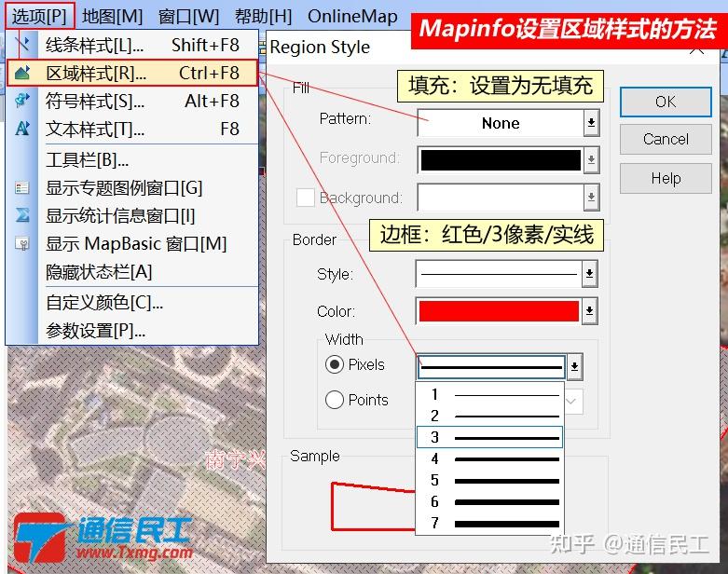The image size is (728, 574).
Task: Open the 帮助[H] menu
Action: coord(263,16)
